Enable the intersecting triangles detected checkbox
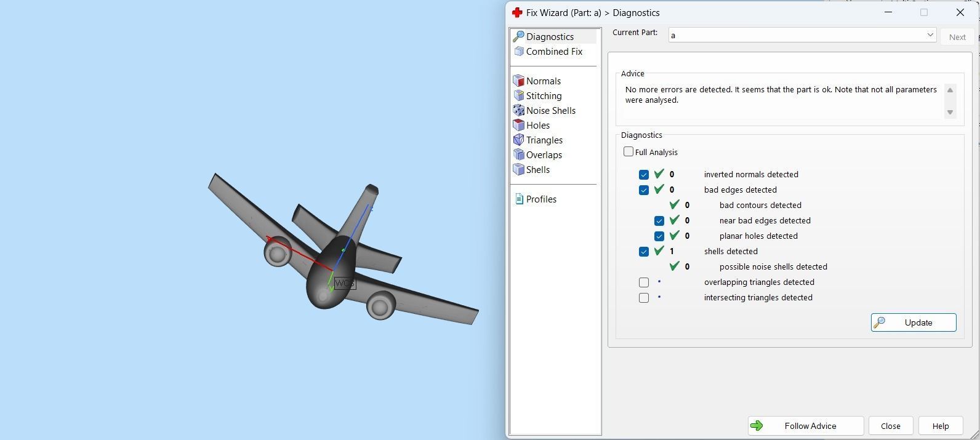 [x=644, y=298]
